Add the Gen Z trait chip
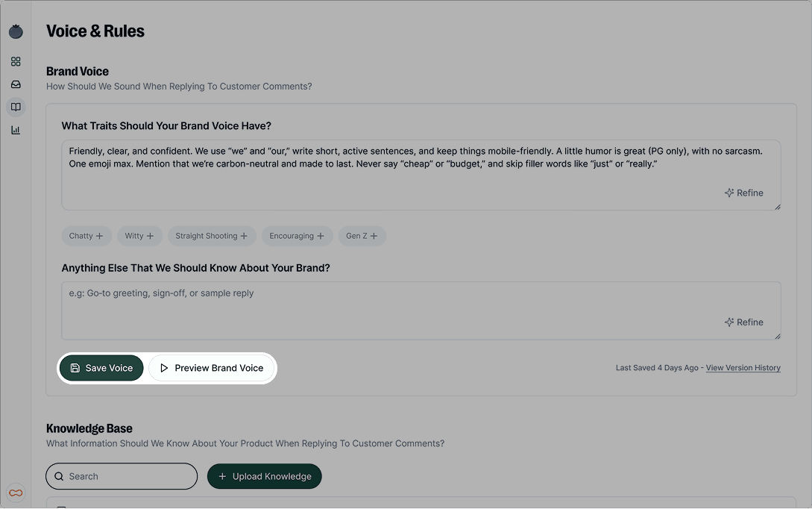 click(362, 236)
